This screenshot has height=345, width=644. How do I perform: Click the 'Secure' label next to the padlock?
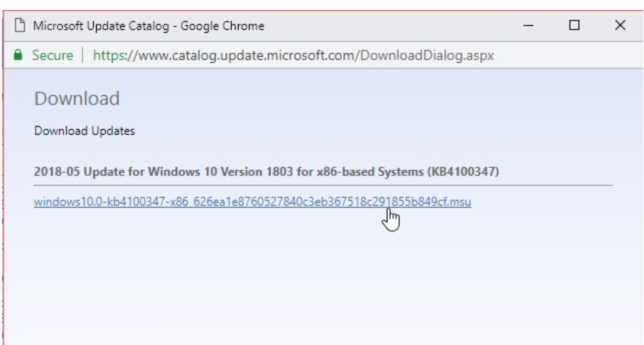53,55
